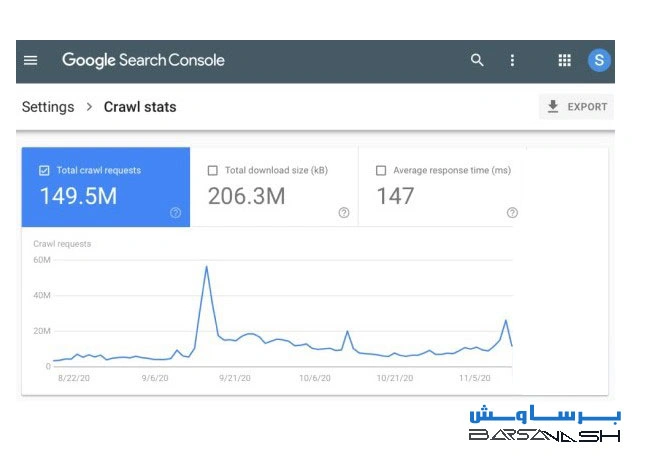Open the hamburger navigation menu
Viewport: 648px width, 457px height.
(31, 60)
